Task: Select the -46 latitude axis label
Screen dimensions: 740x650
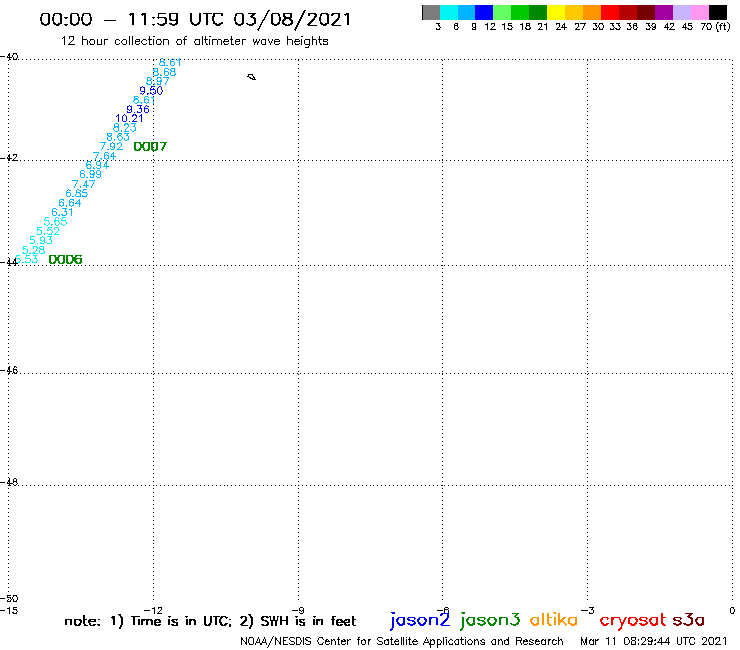Action: (9, 371)
